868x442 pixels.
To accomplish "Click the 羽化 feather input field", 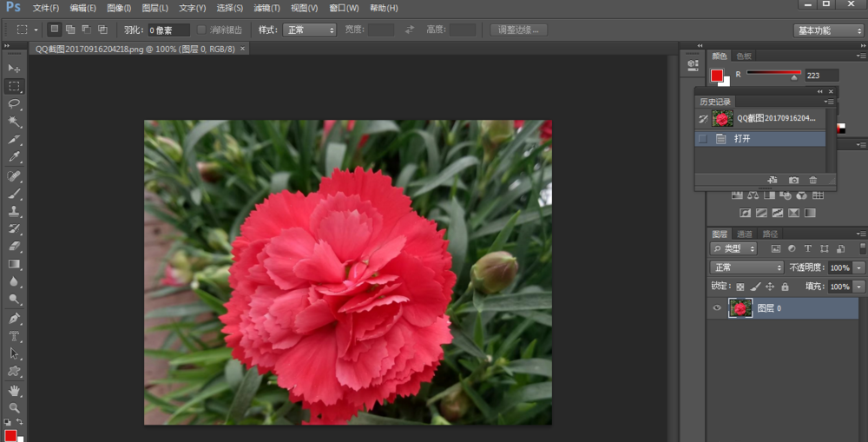I will (x=168, y=30).
